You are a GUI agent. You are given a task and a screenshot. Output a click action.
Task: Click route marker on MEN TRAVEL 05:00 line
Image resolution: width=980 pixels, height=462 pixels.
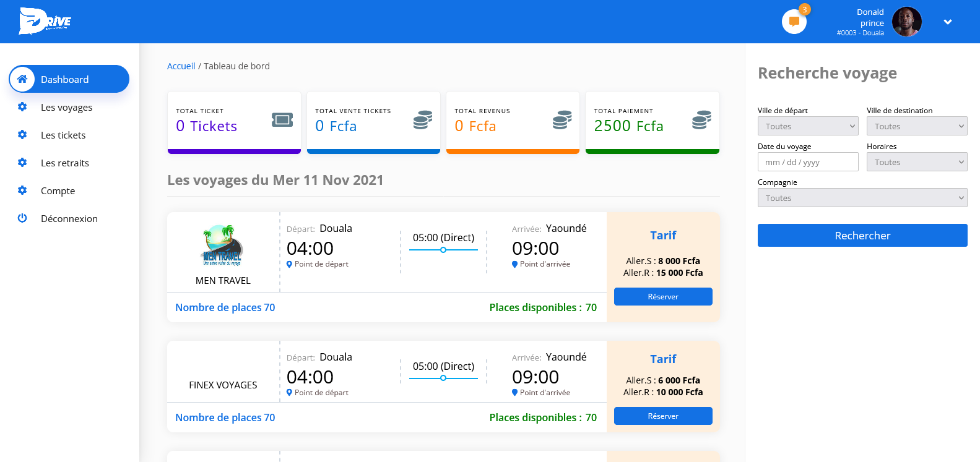point(443,250)
